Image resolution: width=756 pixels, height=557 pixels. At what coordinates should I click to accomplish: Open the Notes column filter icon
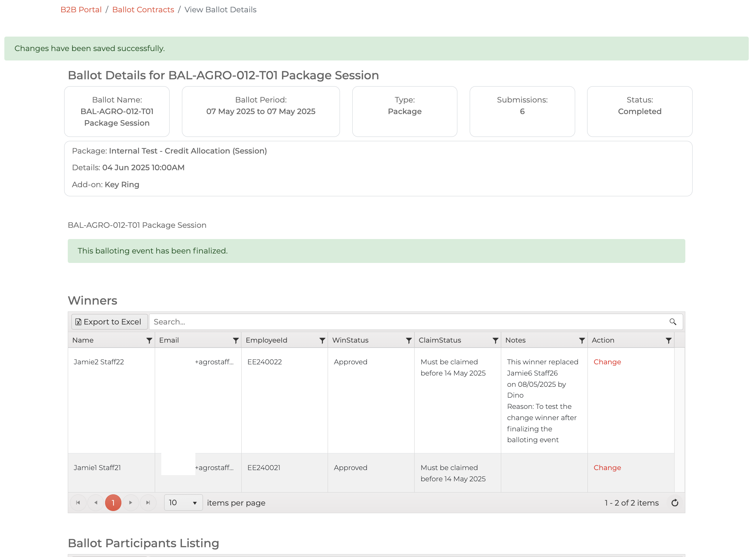tap(582, 340)
